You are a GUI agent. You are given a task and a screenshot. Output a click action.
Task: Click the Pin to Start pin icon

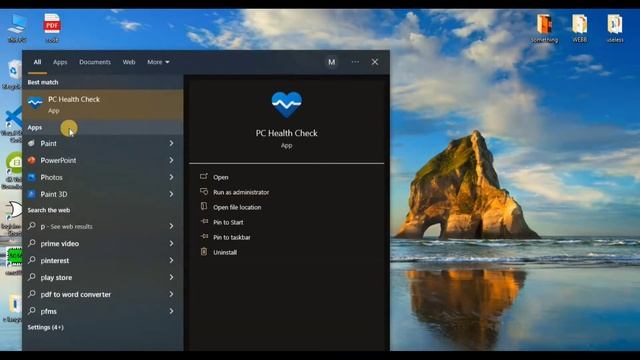204,222
